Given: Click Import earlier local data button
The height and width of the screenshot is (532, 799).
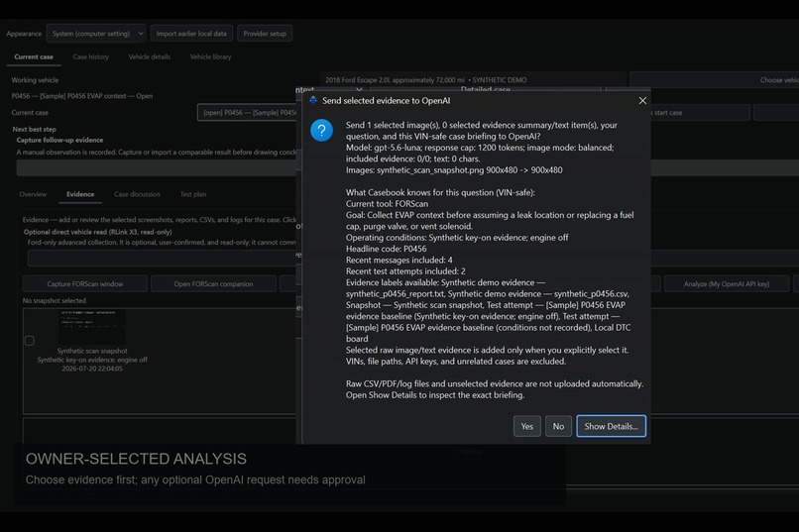Looking at the screenshot, I should [191, 34].
